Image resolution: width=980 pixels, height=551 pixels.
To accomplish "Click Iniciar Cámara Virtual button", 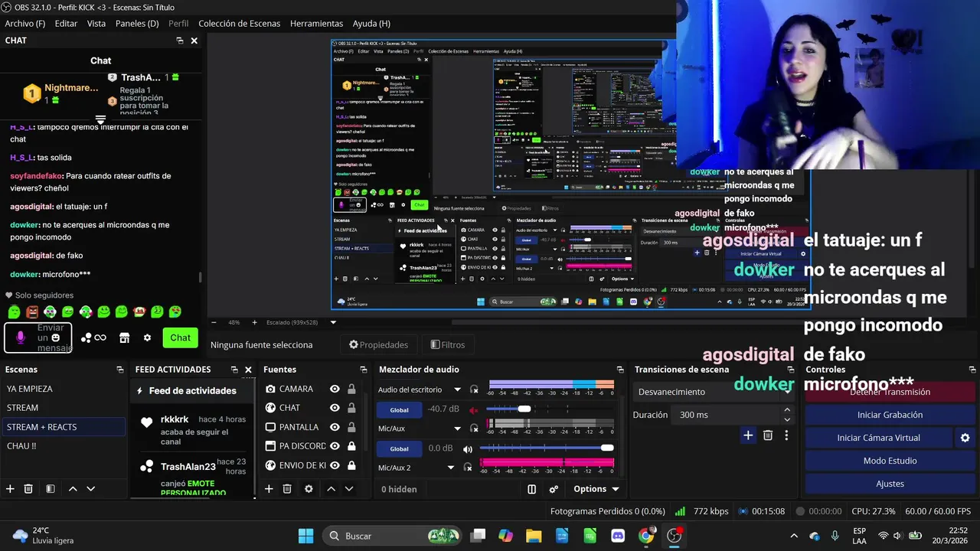I will [x=878, y=438].
